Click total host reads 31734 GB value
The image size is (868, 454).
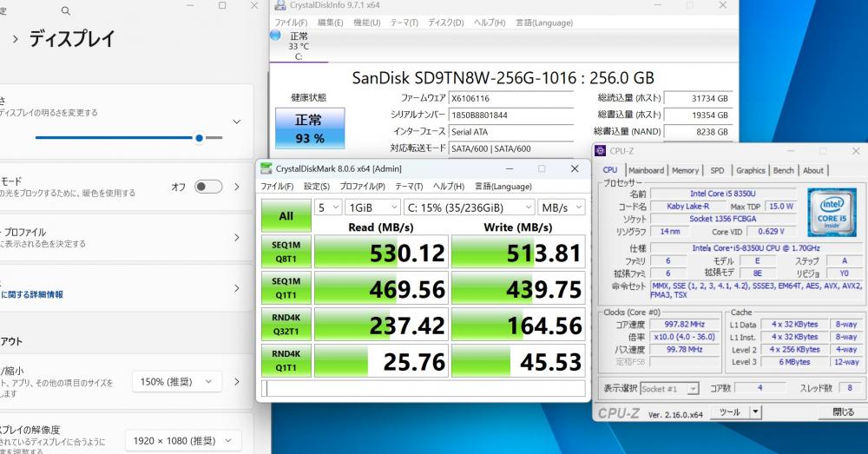pos(698,98)
